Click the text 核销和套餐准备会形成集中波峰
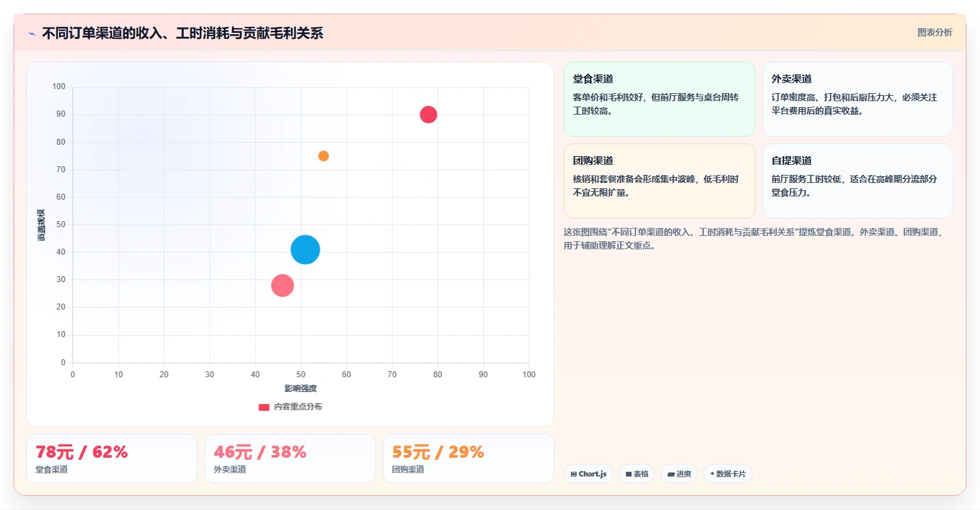Viewport: 980px width, 510px height. tap(633, 179)
